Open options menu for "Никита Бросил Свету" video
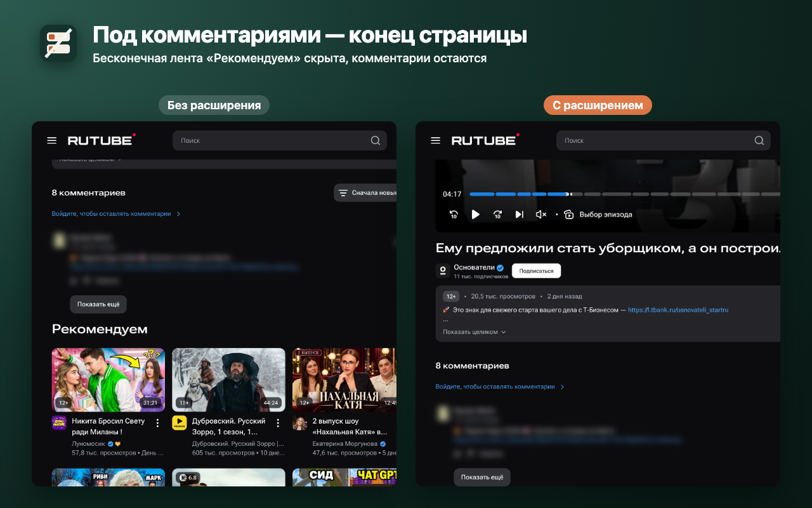This screenshot has height=508, width=812. [157, 424]
